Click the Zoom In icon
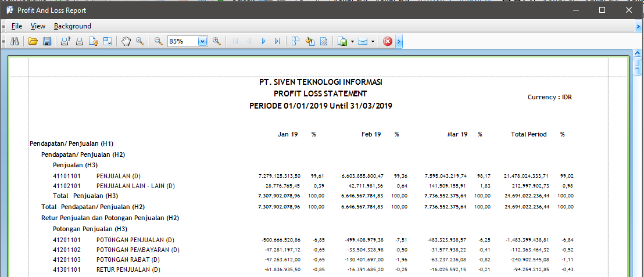 [x=217, y=41]
